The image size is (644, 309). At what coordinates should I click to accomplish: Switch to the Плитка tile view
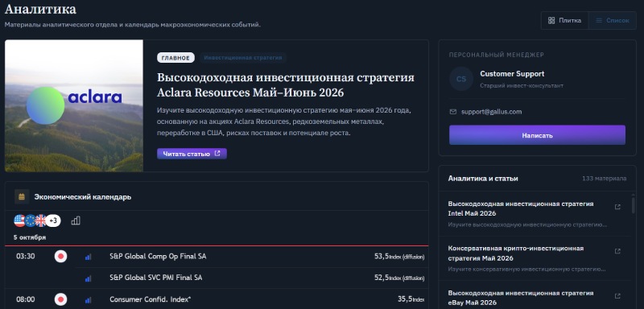(x=565, y=20)
